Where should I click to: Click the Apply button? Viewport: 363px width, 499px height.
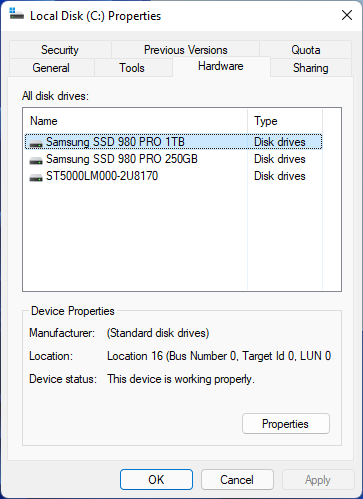click(x=318, y=480)
